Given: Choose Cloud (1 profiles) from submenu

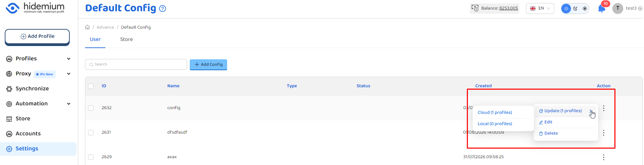Looking at the screenshot, I should (495, 112).
